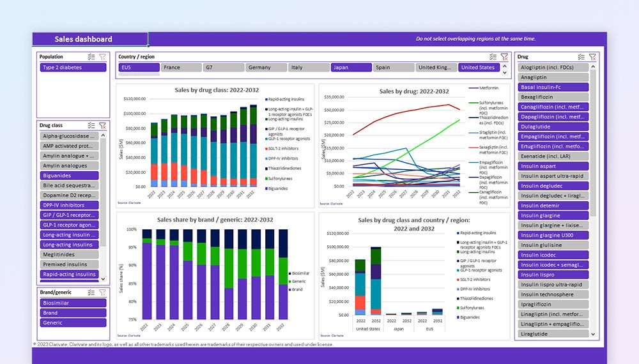The height and width of the screenshot is (364, 639).
Task: Toggle the Biguanides drug class filter
Action: tap(69, 176)
